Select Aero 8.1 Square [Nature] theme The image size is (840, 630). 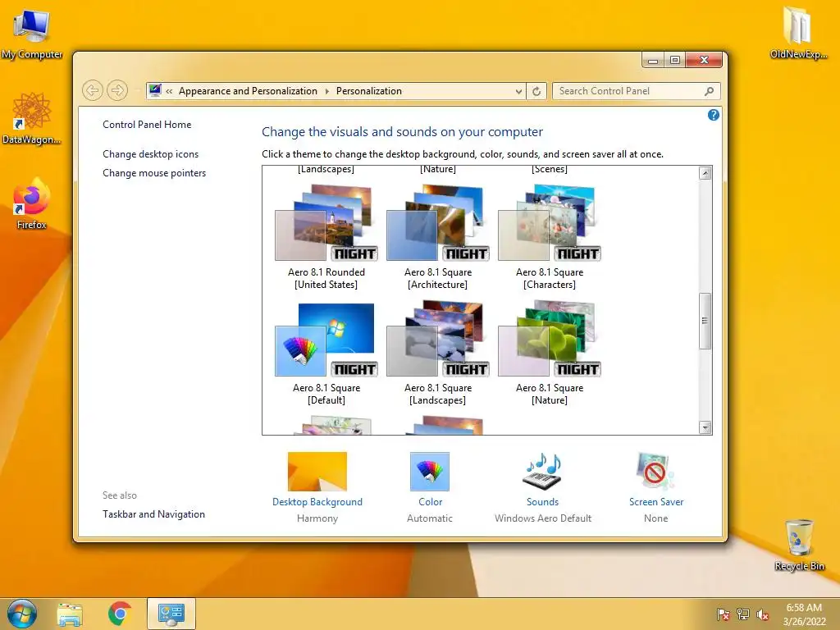click(x=550, y=354)
